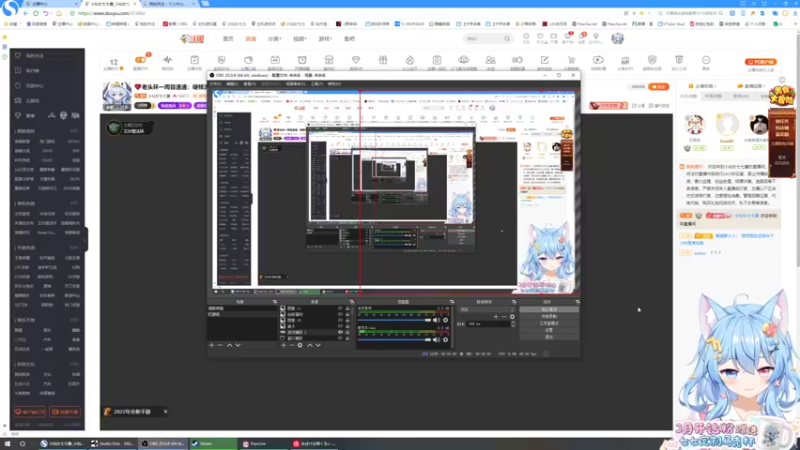Click the bottom exit button in OBS controls
This screenshot has width=800, height=450.
tap(549, 337)
